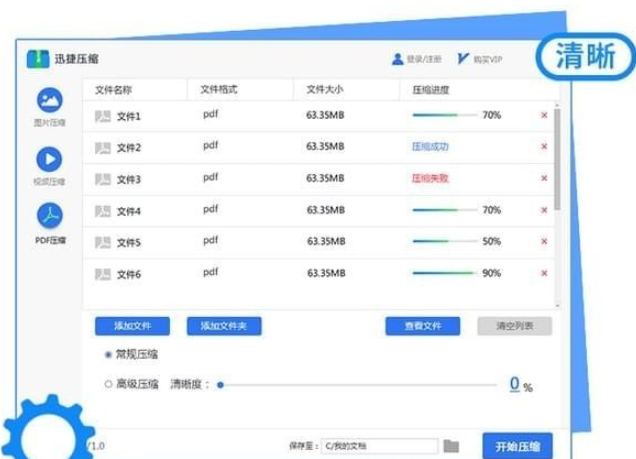Click the save path input field

379,446
